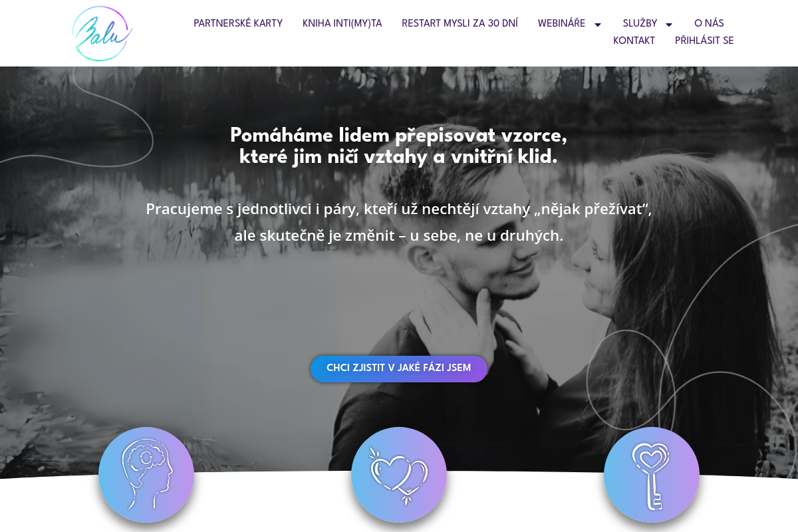The image size is (798, 532).
Task: Click the paragraph starting Pracujeme s jednotlivci
Action: [x=399, y=222]
